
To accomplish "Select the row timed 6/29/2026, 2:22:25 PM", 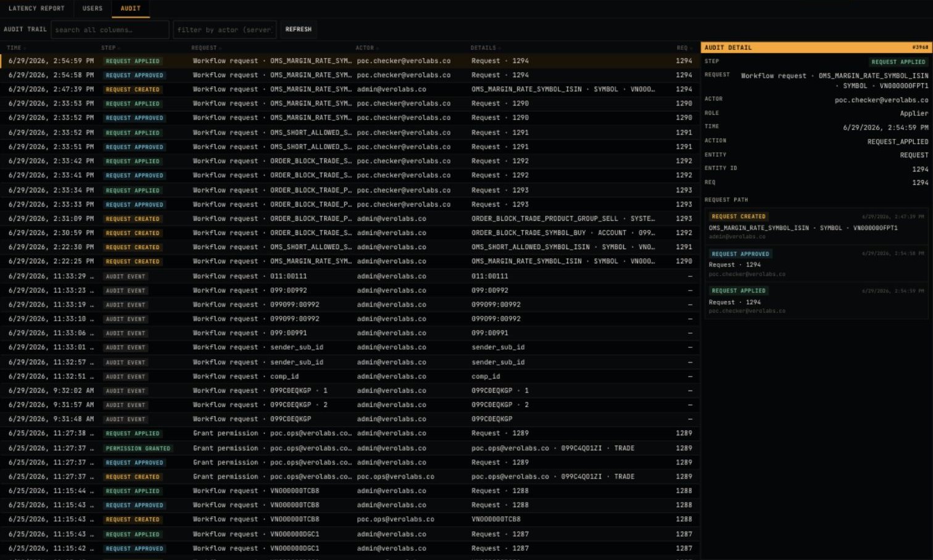I will coord(350,261).
